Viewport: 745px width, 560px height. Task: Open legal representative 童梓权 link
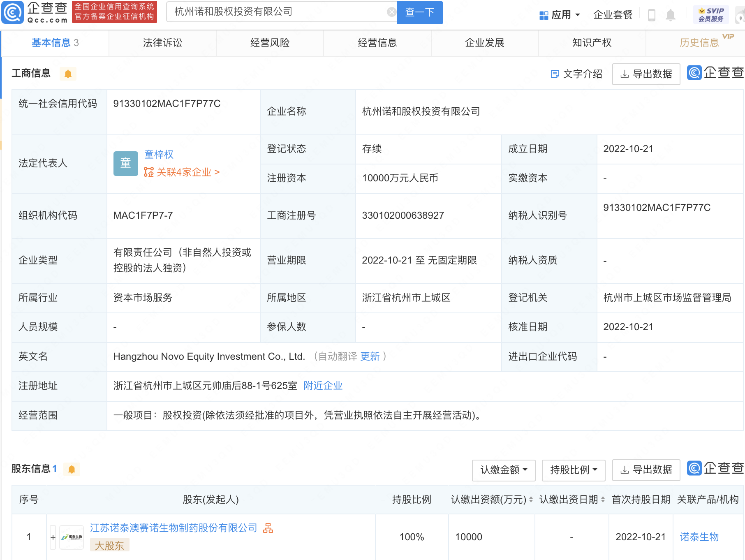159,155
